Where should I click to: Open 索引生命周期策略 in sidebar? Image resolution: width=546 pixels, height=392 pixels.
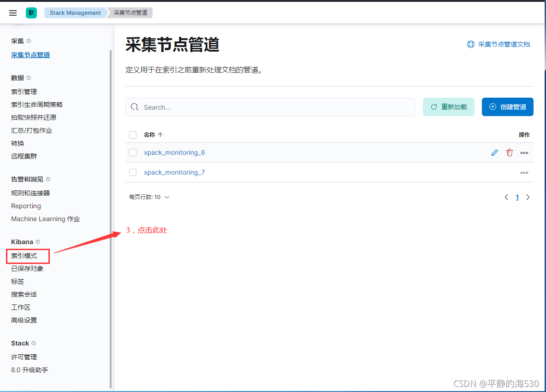pyautogui.click(x=37, y=105)
